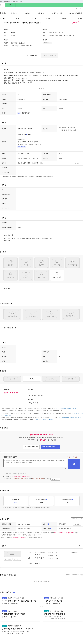
Task: Expand 채용 담당자 정보 열람하기 dropdown
Action: tap(50, 447)
